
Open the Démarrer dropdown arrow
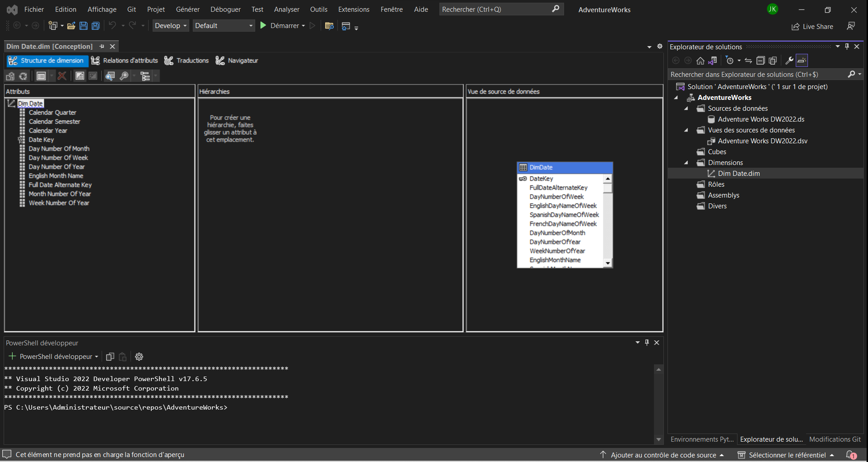303,26
